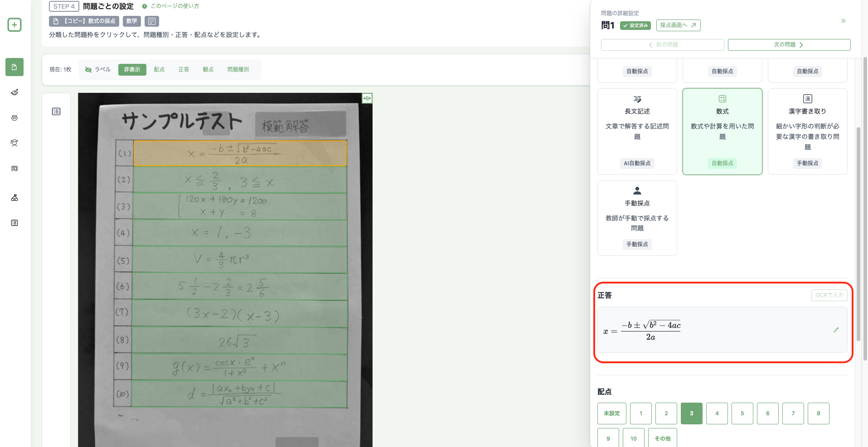Select answer box (10) distance formula
The width and height of the screenshot is (868, 447).
tap(239, 394)
